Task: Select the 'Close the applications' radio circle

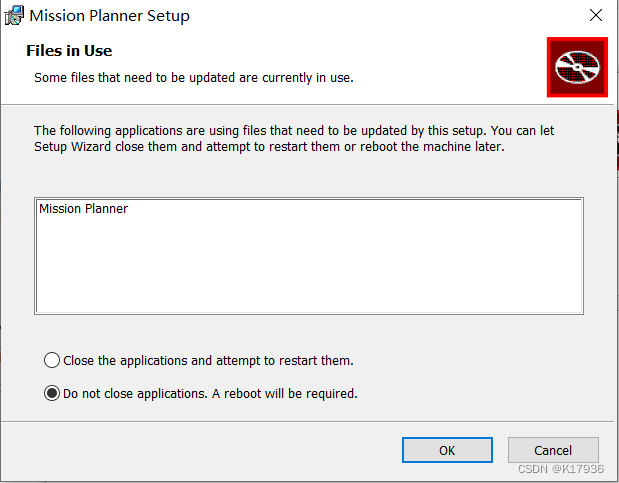Action: (52, 360)
